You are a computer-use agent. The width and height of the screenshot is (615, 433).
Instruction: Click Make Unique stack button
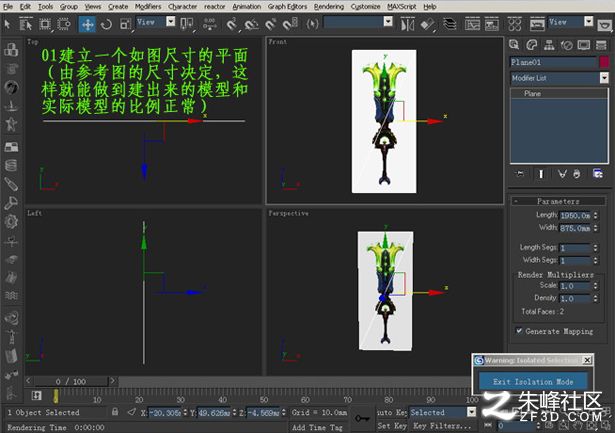click(x=562, y=174)
